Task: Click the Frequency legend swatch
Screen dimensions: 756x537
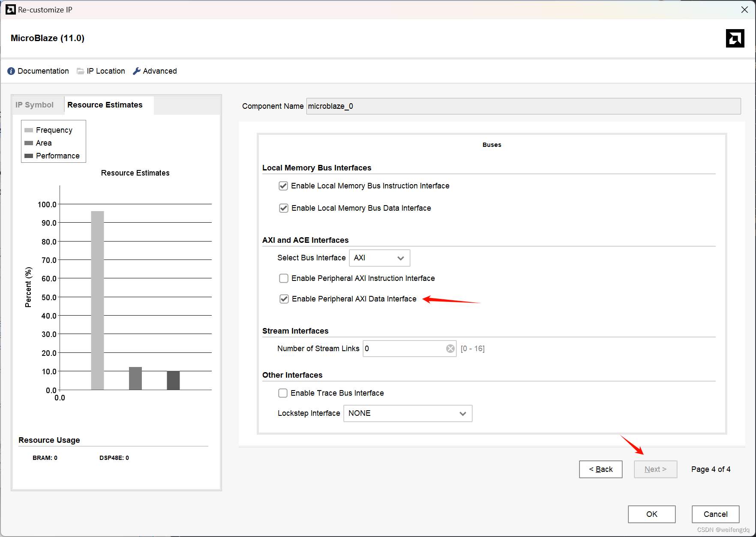Action: click(29, 130)
